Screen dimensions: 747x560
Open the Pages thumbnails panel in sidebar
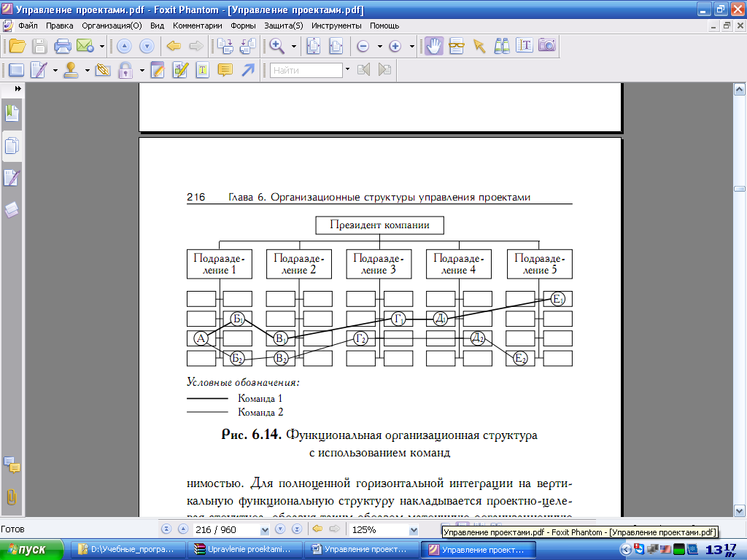[x=12, y=146]
